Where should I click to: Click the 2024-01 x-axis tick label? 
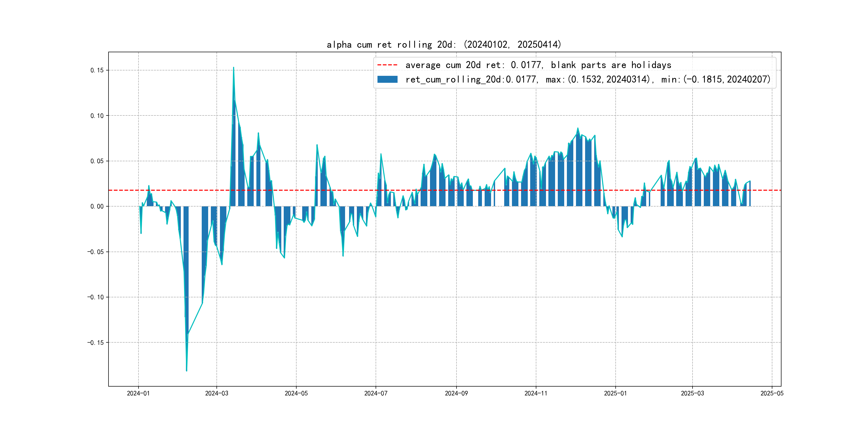pyautogui.click(x=138, y=393)
